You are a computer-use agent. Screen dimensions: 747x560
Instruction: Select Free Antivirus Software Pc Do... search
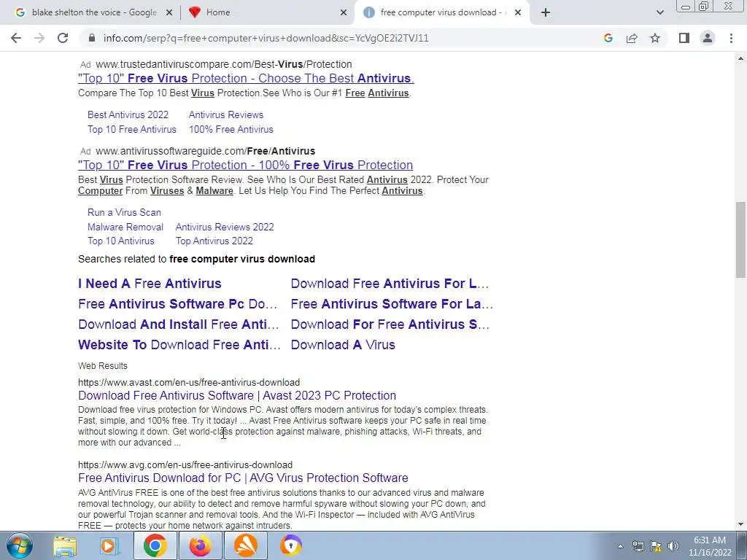177,304
